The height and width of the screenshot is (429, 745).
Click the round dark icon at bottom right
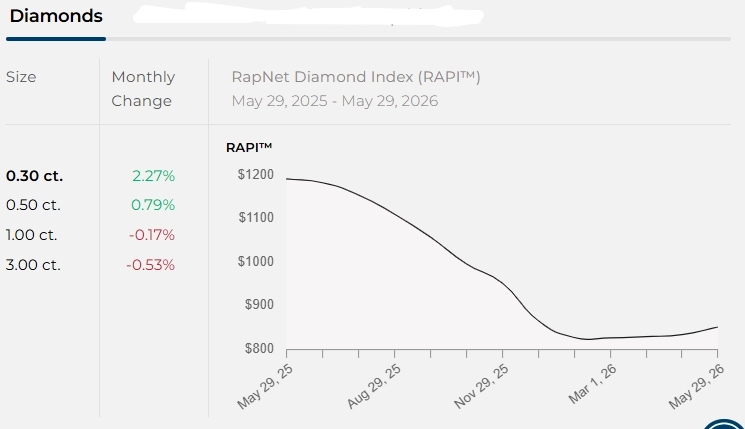[723, 424]
